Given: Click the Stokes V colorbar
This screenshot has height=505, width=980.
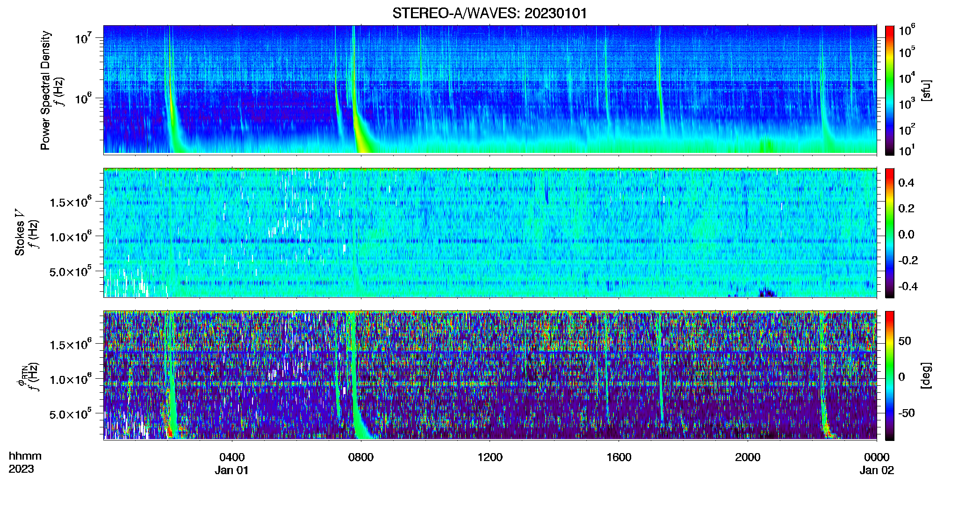Looking at the screenshot, I should click(x=890, y=233).
